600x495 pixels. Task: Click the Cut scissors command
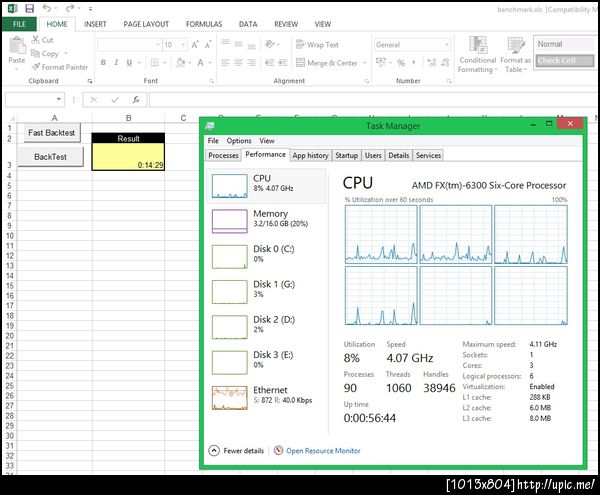click(42, 40)
